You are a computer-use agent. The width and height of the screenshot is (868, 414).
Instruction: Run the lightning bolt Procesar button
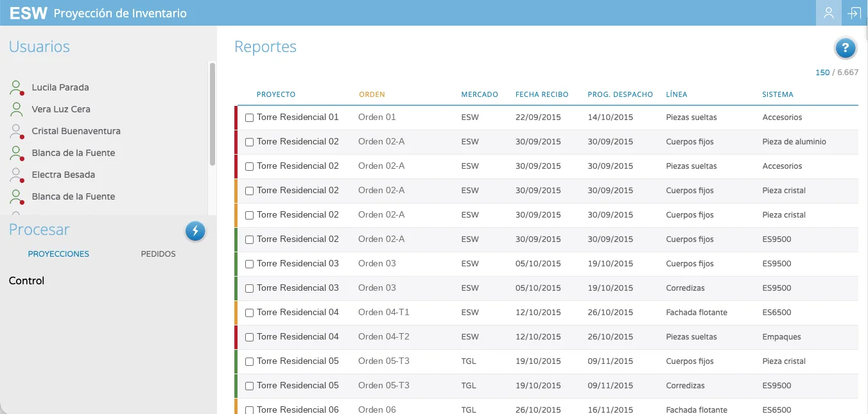tap(195, 231)
